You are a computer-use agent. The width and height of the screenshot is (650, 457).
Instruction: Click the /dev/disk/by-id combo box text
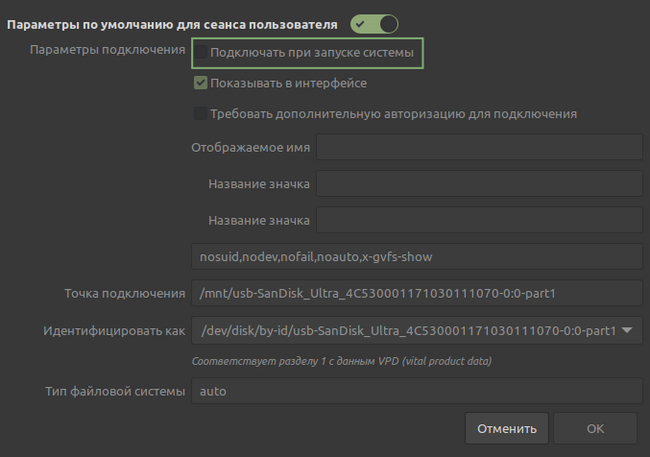(405, 329)
